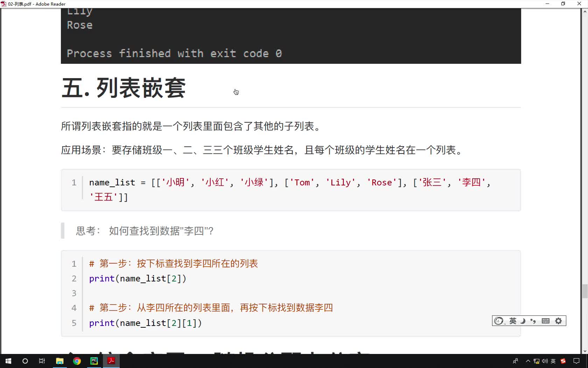Screen dimensions: 588x368
Task: Close the Adobe Reader window
Action: 579,4
